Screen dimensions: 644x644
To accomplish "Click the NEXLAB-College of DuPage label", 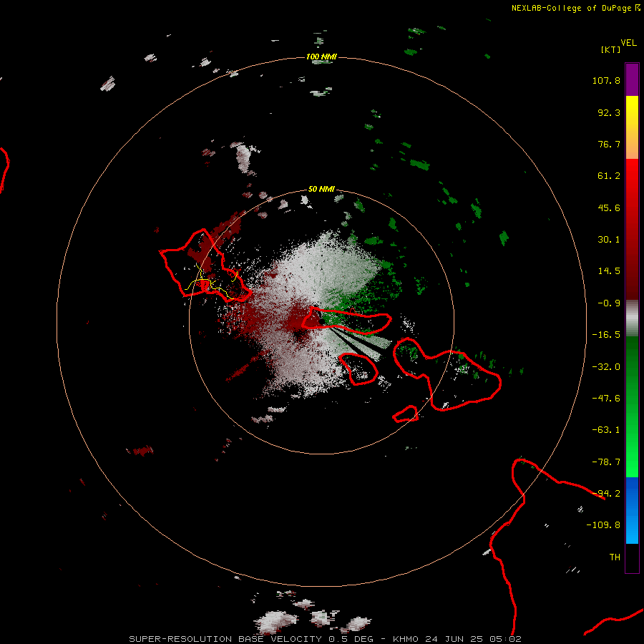I will tap(571, 8).
